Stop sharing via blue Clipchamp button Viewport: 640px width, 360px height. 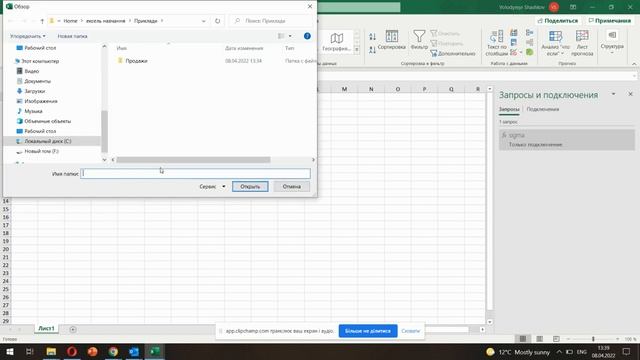click(368, 331)
